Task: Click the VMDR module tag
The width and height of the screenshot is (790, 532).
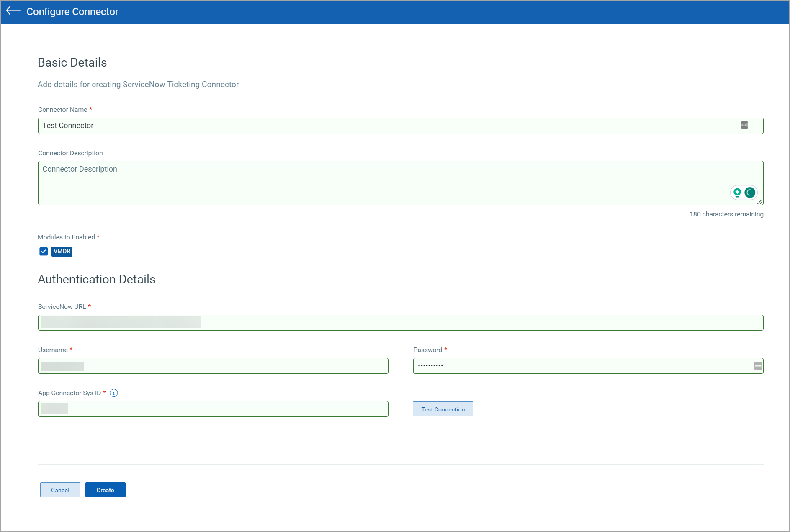Action: (x=62, y=252)
